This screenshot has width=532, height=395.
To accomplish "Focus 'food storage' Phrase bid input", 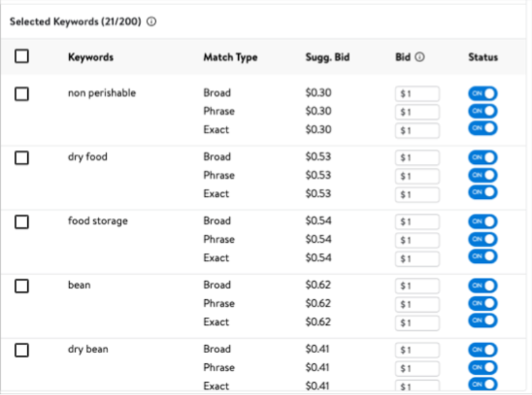I will click(417, 240).
